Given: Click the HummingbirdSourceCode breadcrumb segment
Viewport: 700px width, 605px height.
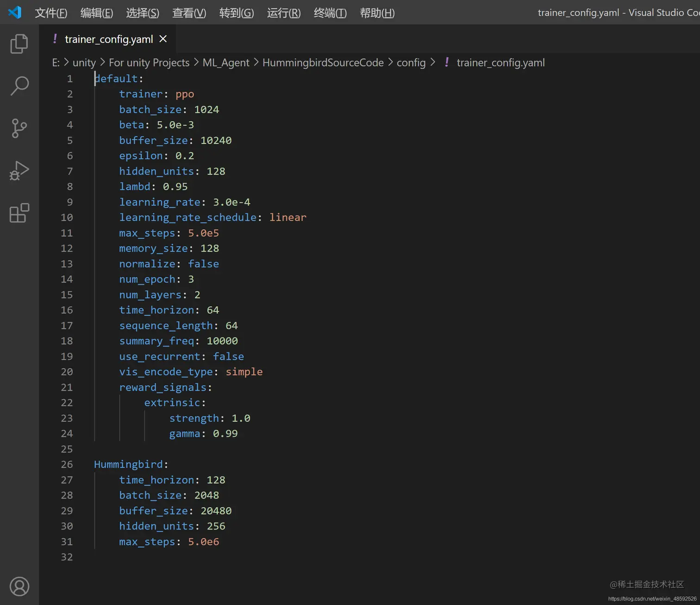Looking at the screenshot, I should [323, 63].
